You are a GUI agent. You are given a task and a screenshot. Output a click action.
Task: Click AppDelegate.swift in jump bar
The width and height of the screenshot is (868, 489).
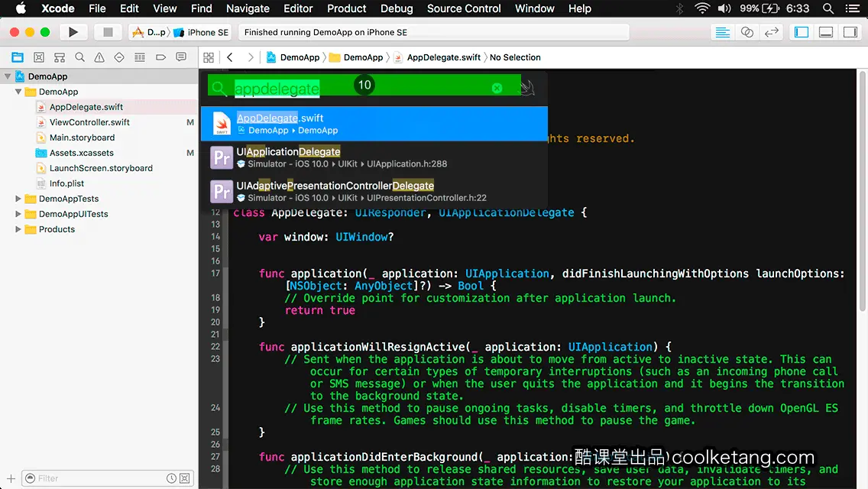click(x=437, y=57)
